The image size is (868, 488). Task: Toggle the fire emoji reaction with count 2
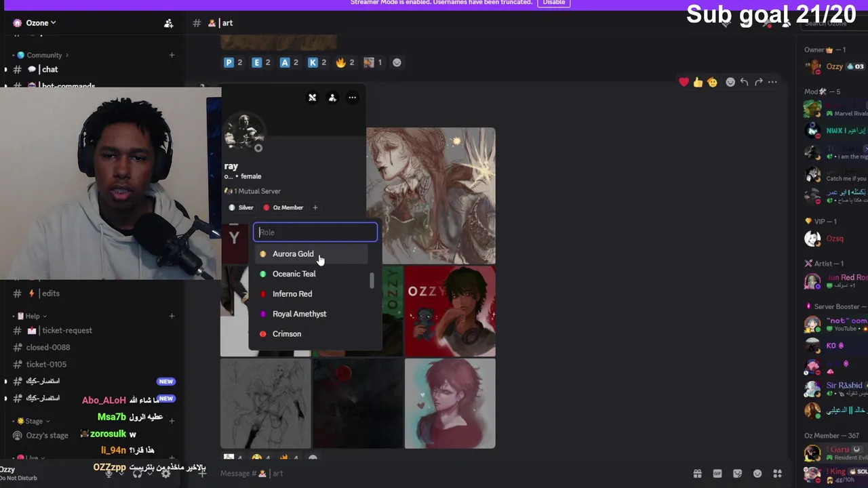tap(345, 62)
